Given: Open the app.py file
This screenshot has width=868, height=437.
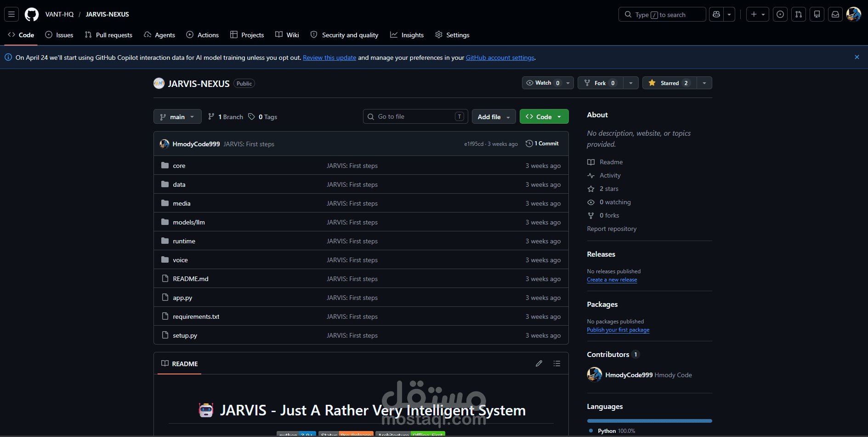Looking at the screenshot, I should (182, 298).
